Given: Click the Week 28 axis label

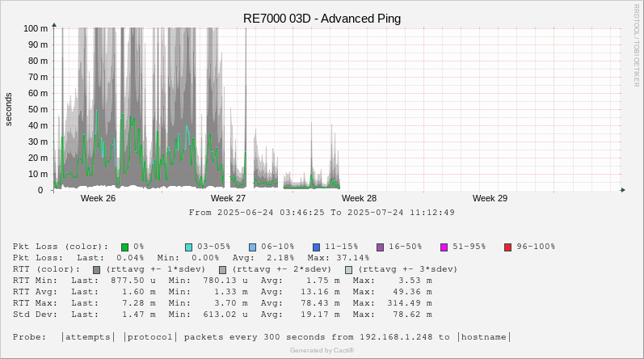Looking at the screenshot, I should pyautogui.click(x=359, y=198).
